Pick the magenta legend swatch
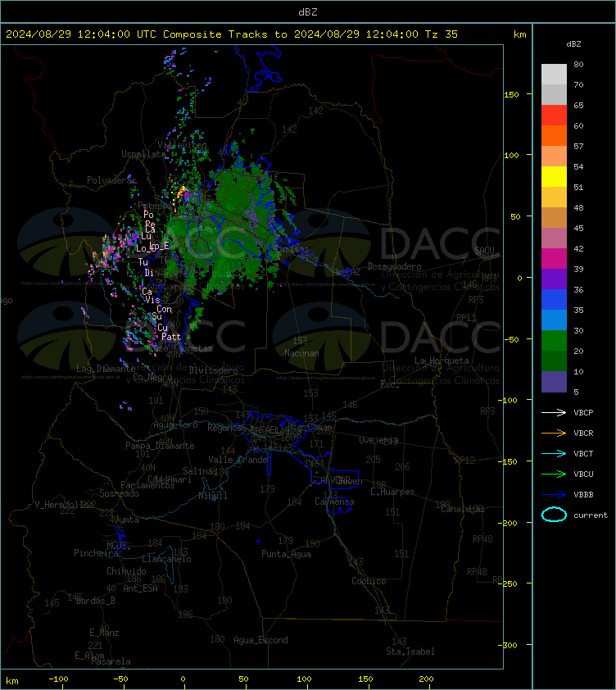Screen dimensions: 616x690 pyautogui.click(x=554, y=258)
